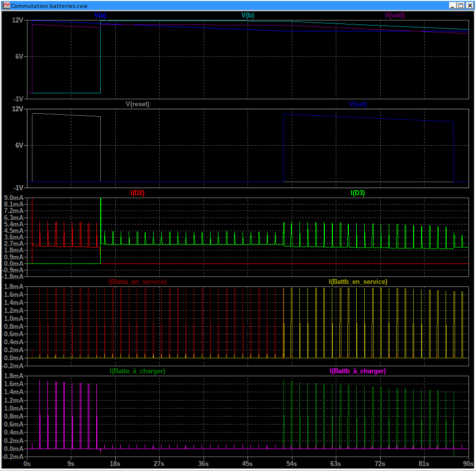Maximize the Commutation batteries.raw window
476x471 pixels.
461,5
